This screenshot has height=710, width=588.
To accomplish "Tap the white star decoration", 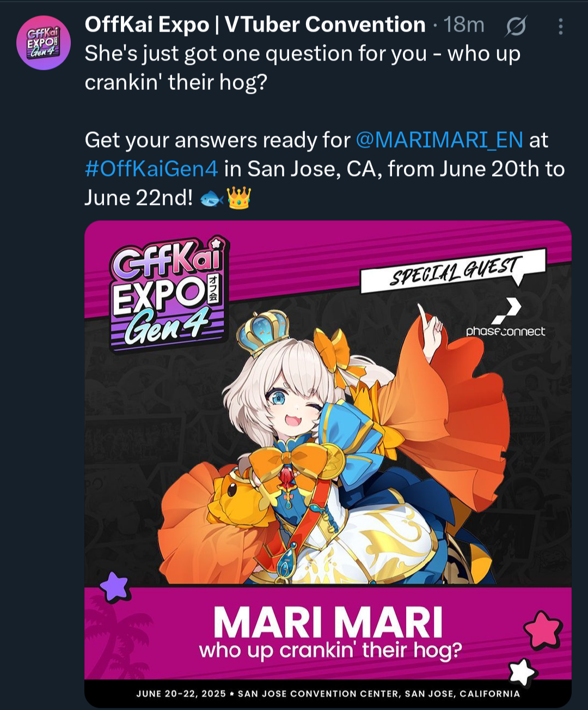I will click(x=522, y=672).
